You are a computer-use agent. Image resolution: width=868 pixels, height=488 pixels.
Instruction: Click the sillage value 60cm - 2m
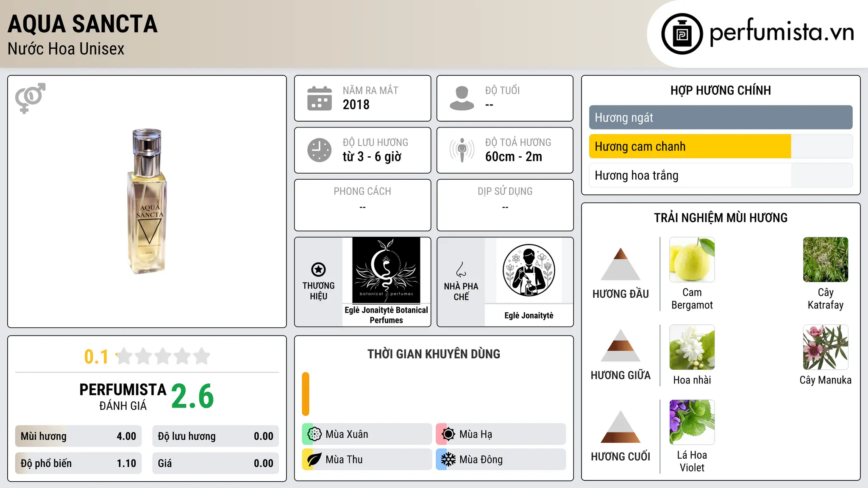coord(514,157)
